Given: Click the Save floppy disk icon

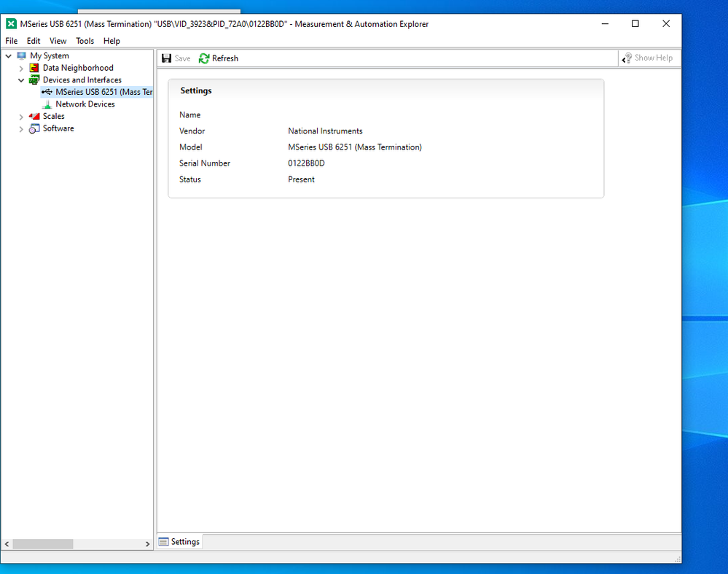Looking at the screenshot, I should click(167, 58).
